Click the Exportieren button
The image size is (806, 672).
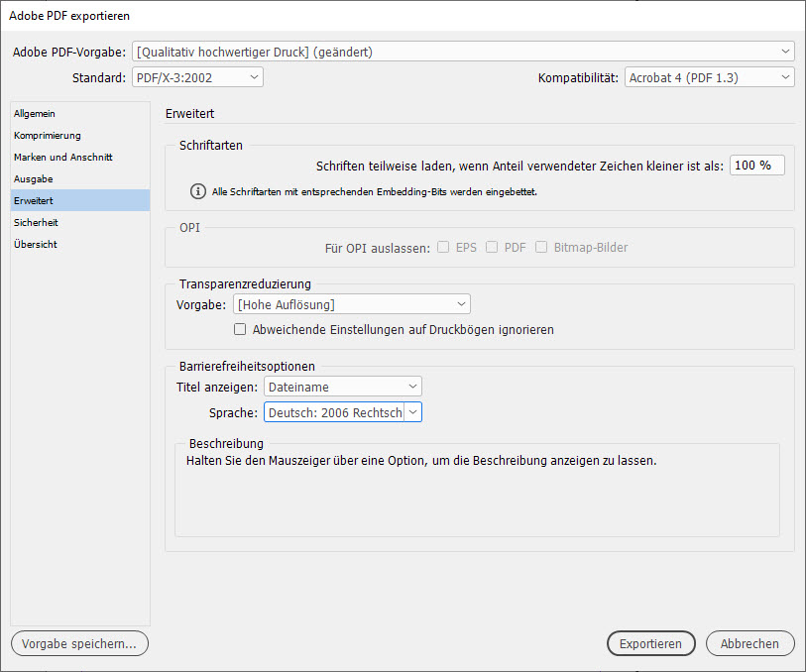(x=650, y=643)
